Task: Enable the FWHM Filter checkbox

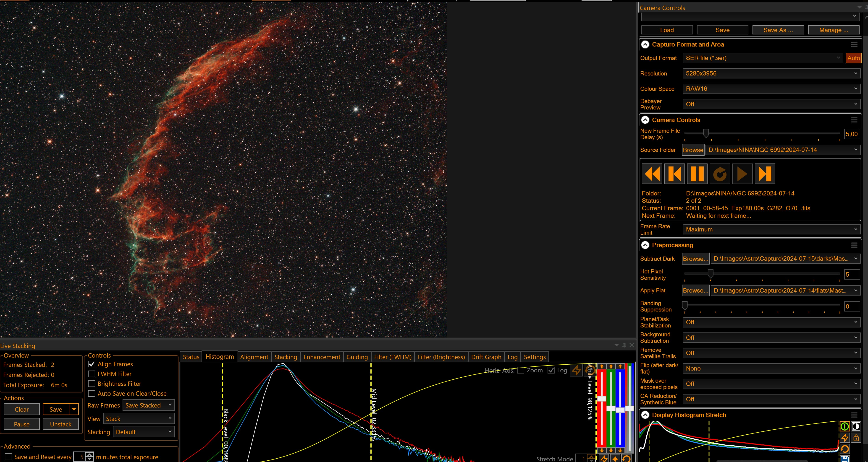Action: click(x=91, y=374)
